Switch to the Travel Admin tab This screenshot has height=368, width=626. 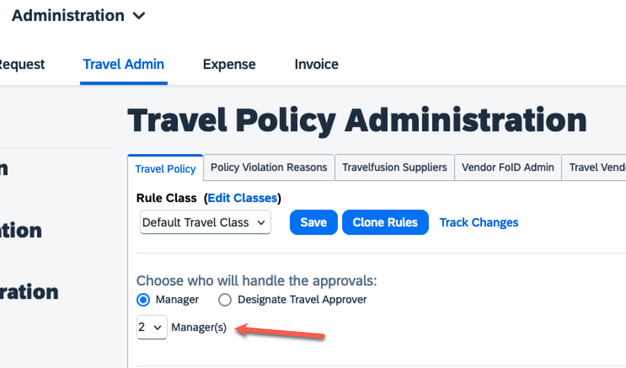point(123,64)
